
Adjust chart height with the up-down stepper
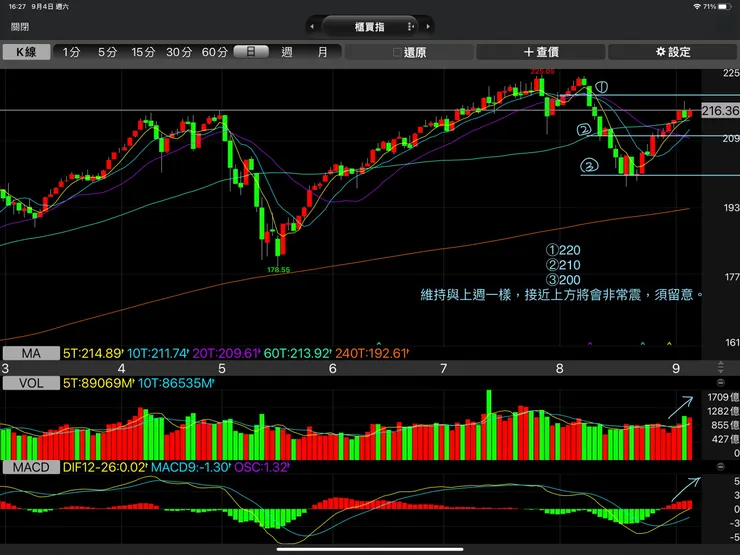pyautogui.click(x=721, y=367)
